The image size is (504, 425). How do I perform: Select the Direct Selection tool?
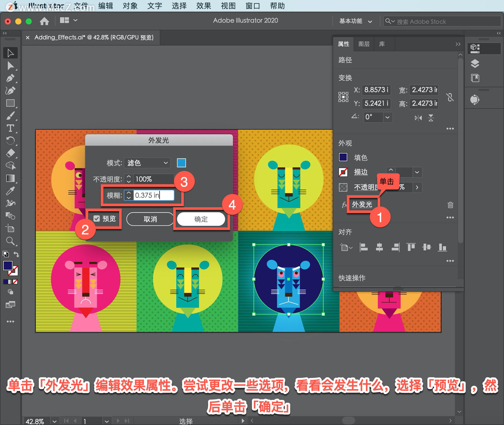pyautogui.click(x=10, y=66)
